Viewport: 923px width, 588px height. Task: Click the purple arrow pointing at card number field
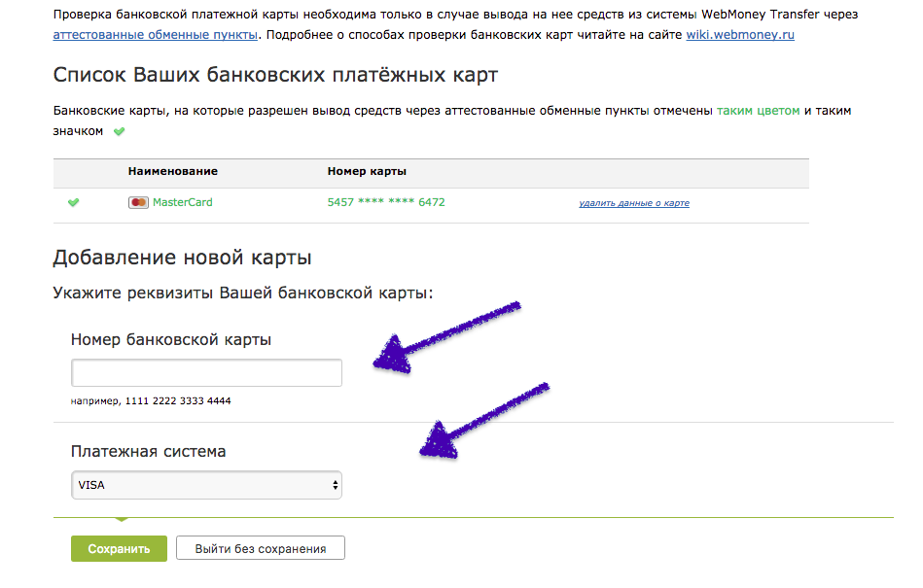click(x=447, y=337)
